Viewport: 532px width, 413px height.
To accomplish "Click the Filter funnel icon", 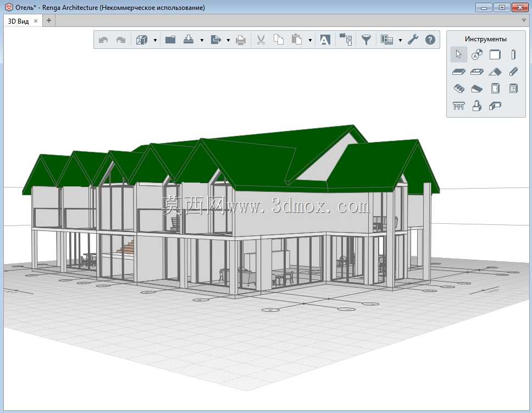I will click(366, 40).
